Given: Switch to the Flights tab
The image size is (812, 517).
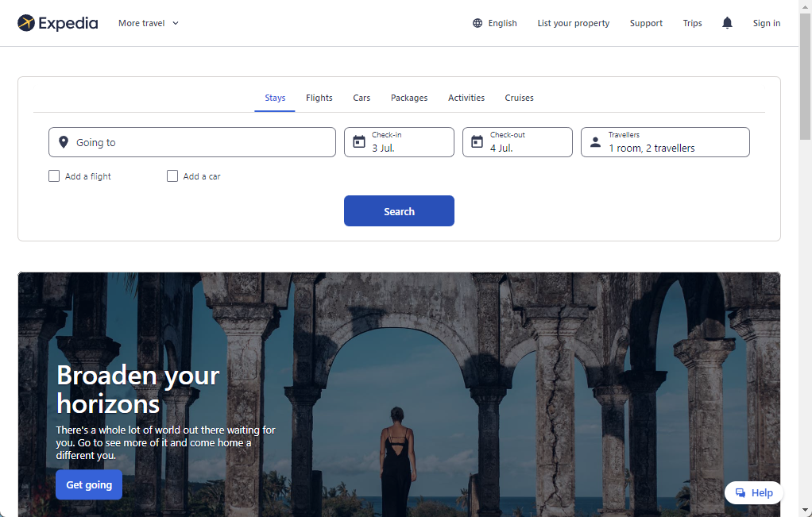Looking at the screenshot, I should click(x=319, y=98).
